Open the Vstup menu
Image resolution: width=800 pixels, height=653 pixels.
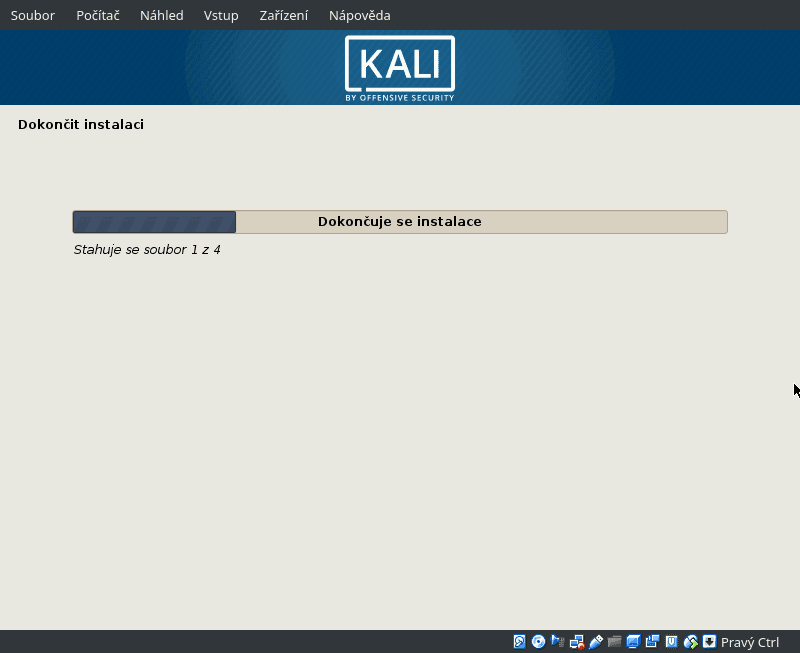221,15
